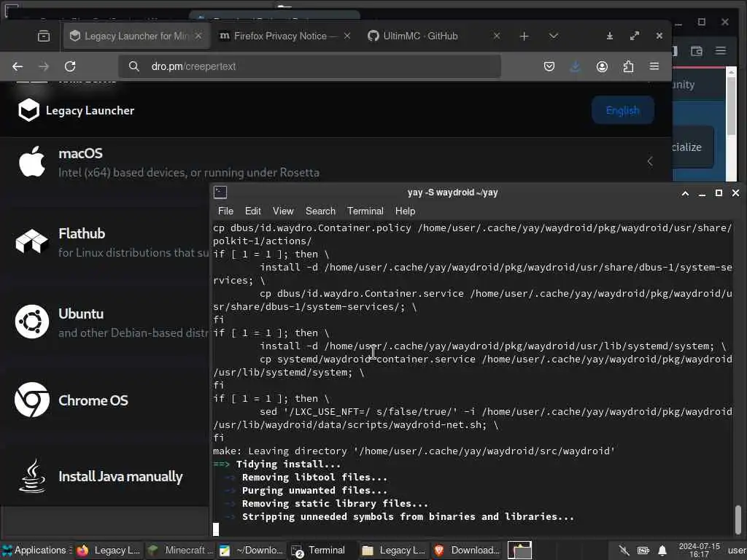
Task: Click the Firefox window download arrow icon
Action: point(610,36)
